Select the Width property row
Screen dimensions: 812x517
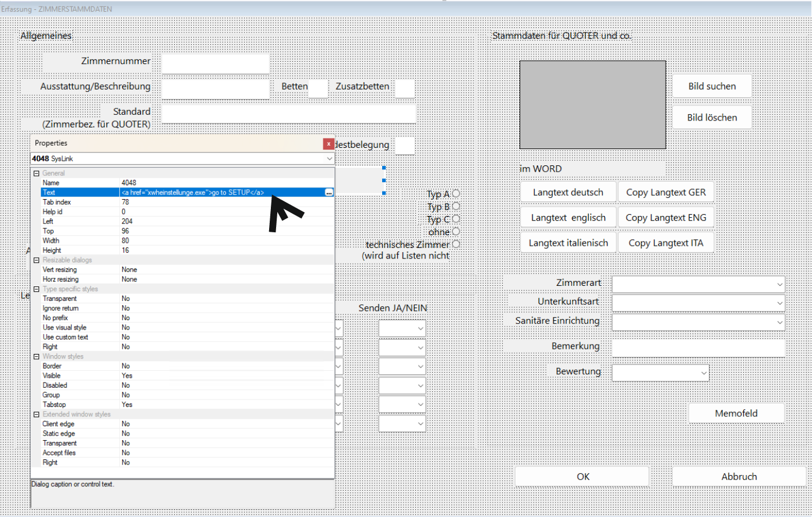[183, 240]
